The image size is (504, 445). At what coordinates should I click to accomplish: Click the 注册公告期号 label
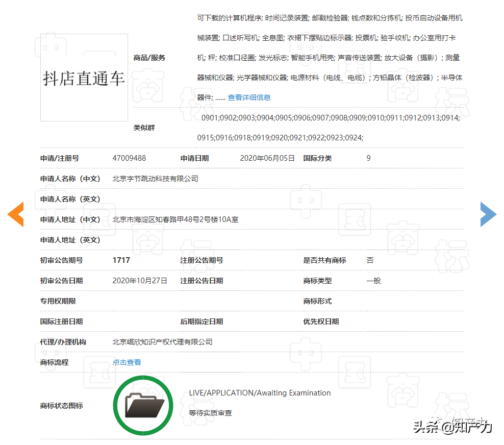coord(201,260)
